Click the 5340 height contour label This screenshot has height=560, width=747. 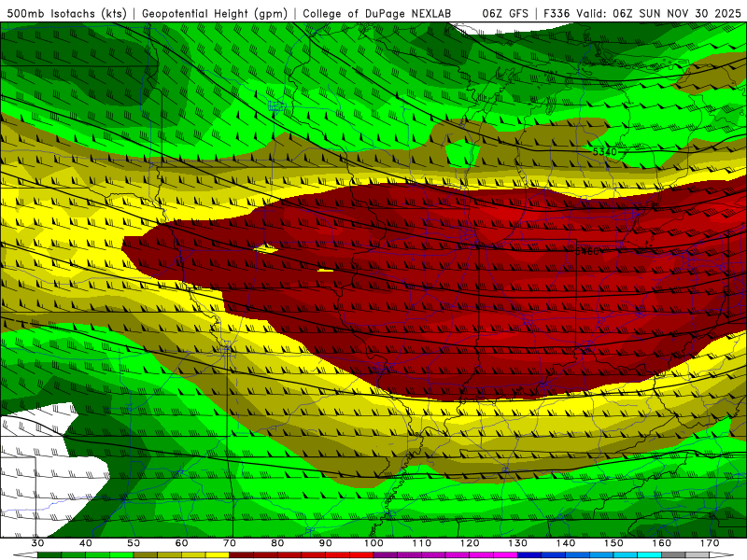click(604, 152)
